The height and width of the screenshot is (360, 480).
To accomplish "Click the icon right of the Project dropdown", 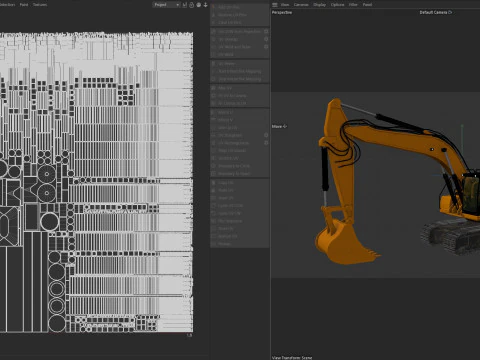I will (x=185, y=5).
